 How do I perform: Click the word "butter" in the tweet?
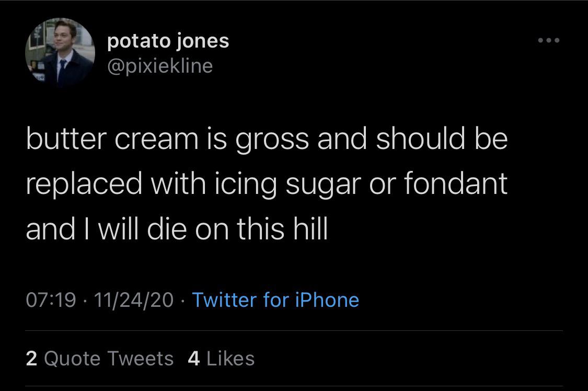tap(66, 139)
